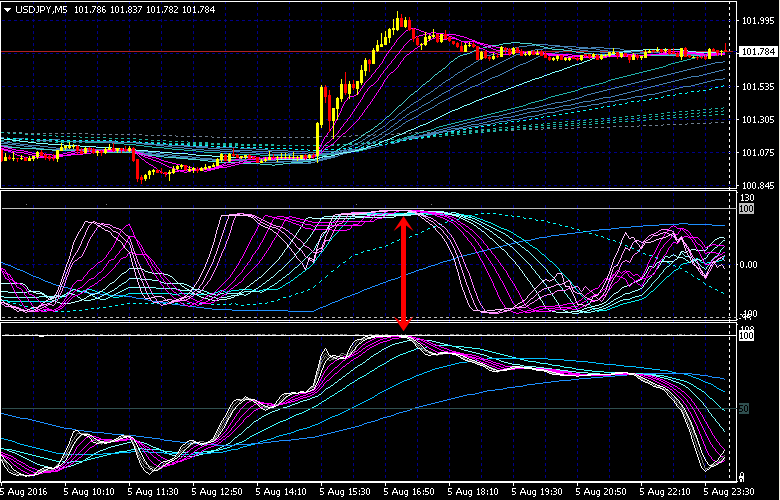Viewport: 780px width, 500px height.
Task: Select the high value 101.837 in chart header
Action: point(126,9)
